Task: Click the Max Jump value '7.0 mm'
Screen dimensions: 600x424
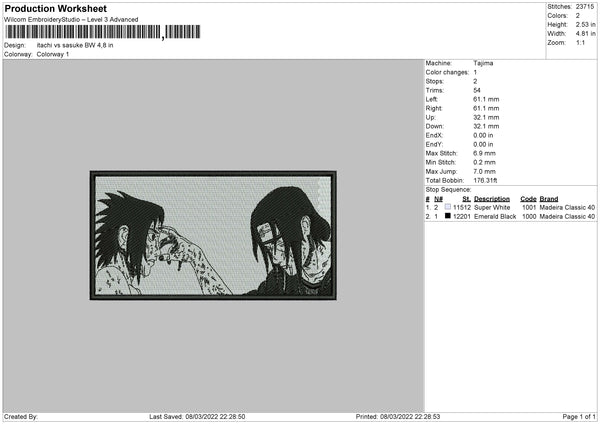Action: click(x=484, y=171)
